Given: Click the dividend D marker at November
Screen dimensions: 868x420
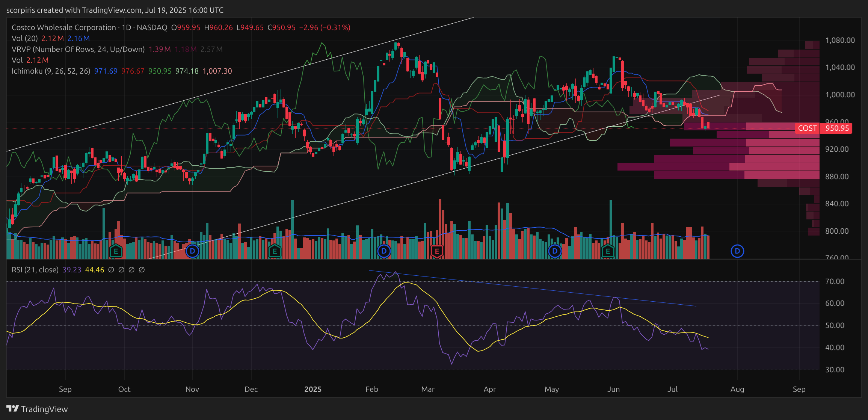Looking at the screenshot, I should tap(192, 251).
